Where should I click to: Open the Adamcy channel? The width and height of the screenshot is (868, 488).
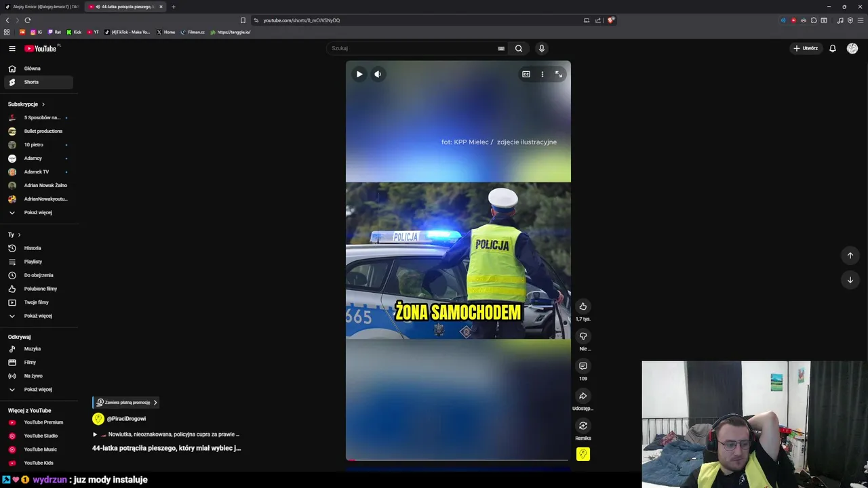[x=39, y=158]
